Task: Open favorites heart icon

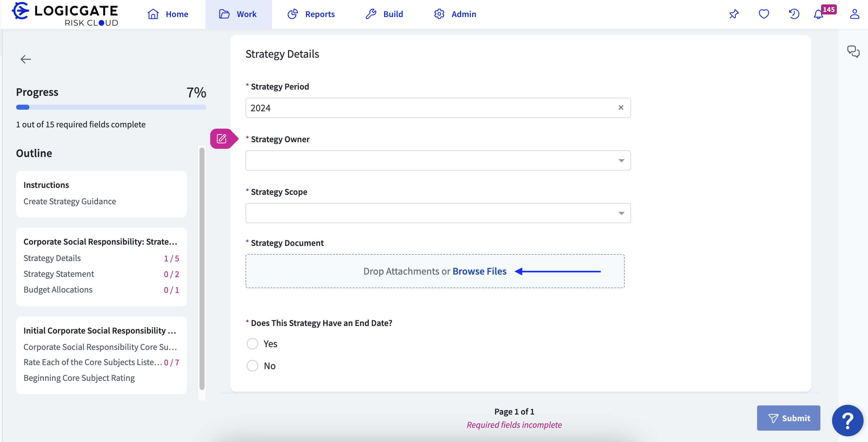Action: click(764, 14)
